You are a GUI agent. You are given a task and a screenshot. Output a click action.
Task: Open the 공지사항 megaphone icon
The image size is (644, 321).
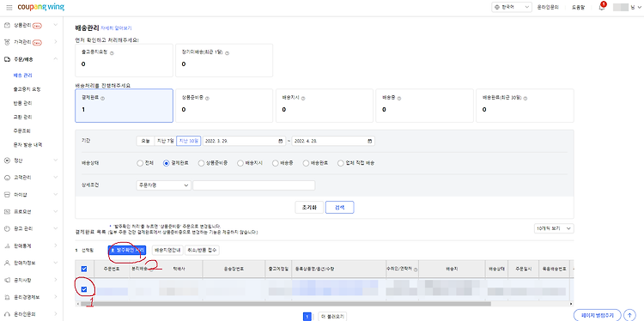pos(7,280)
